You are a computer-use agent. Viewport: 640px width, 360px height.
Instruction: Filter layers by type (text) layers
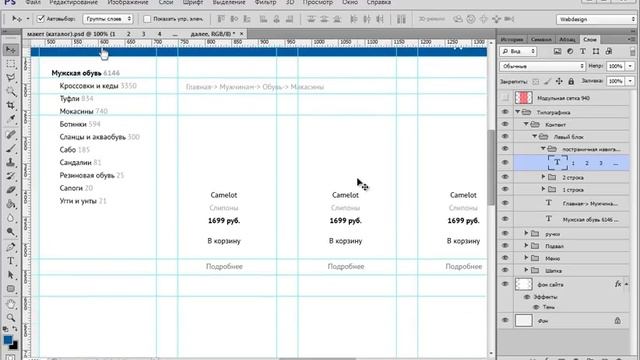tap(583, 51)
